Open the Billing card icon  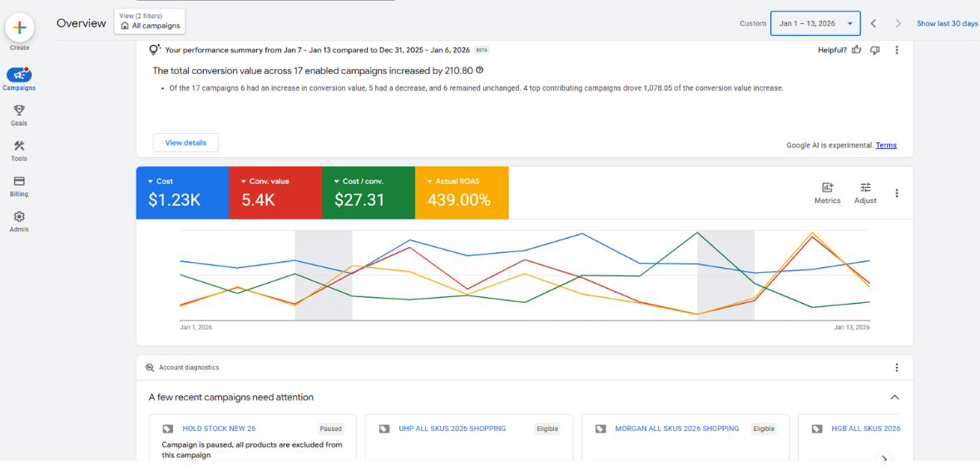click(19, 181)
